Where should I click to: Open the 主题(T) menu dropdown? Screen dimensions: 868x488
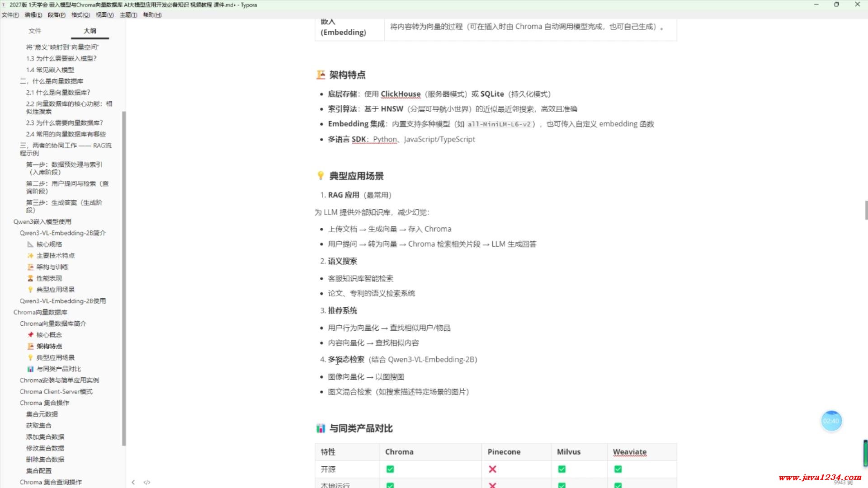click(x=128, y=15)
